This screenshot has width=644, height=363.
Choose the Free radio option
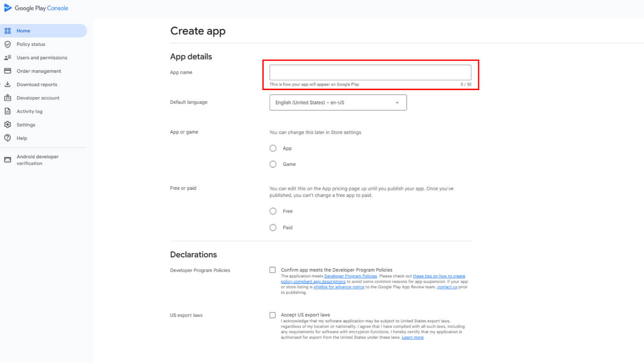coord(273,211)
